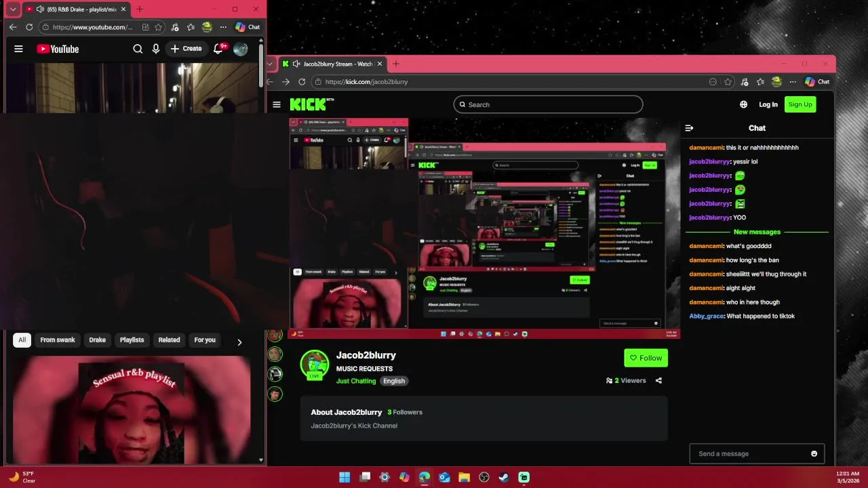This screenshot has height=488, width=868.
Task: Reload the YouTube browser page
Action: pyautogui.click(x=29, y=27)
